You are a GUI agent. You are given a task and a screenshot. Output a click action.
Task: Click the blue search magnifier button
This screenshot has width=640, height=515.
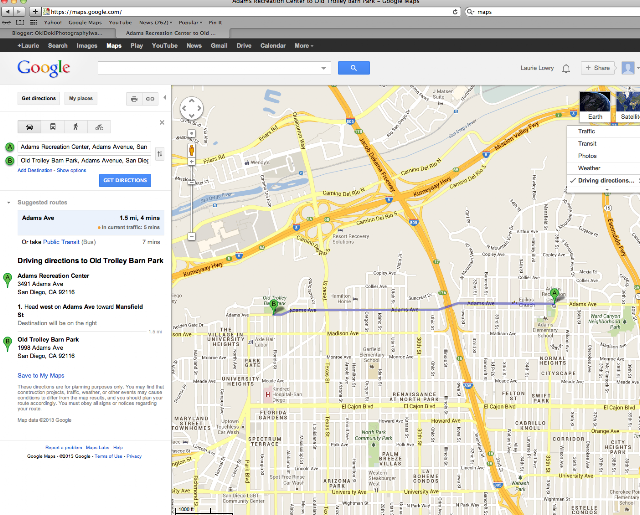click(x=354, y=68)
